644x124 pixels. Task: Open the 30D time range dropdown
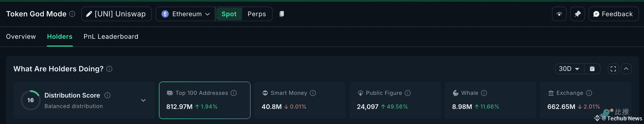(x=569, y=69)
